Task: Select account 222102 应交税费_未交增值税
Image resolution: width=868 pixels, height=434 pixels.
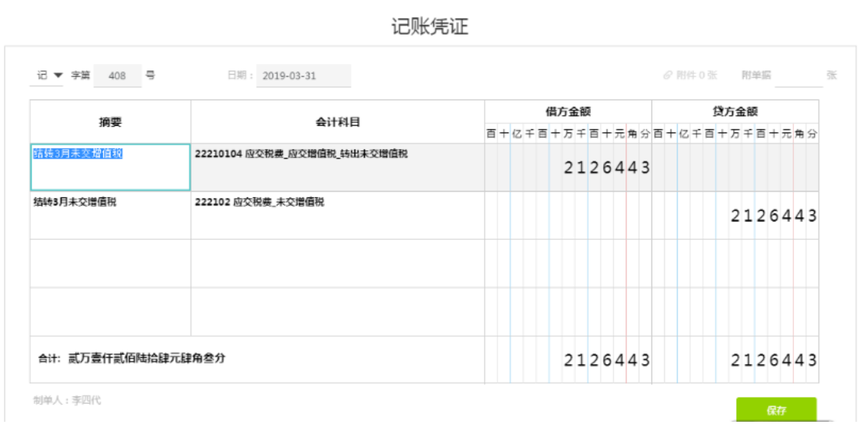Action: pos(259,202)
